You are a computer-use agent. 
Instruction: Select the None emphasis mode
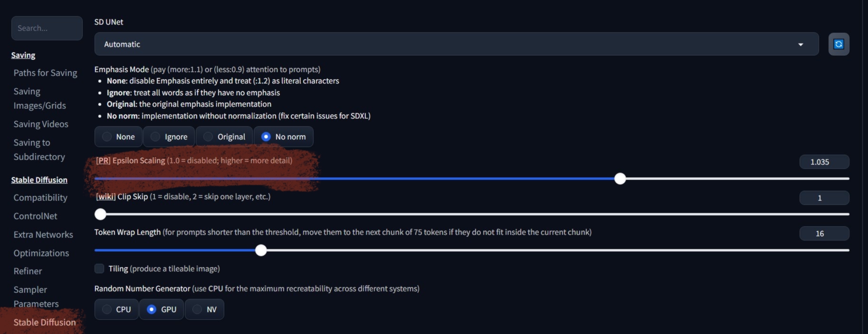(x=118, y=137)
